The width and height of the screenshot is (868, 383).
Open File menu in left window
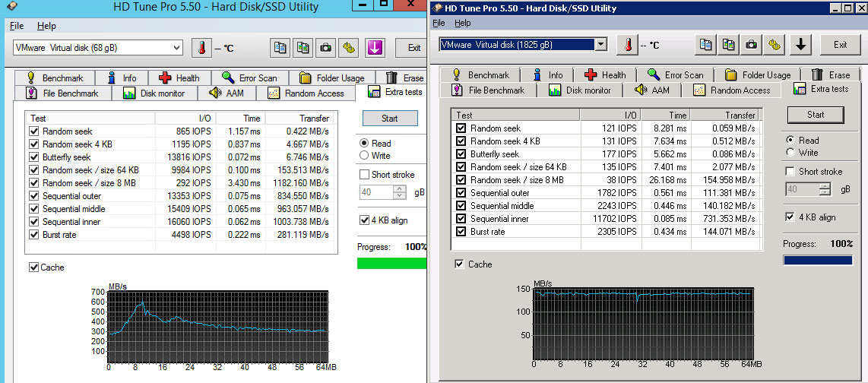coord(17,26)
